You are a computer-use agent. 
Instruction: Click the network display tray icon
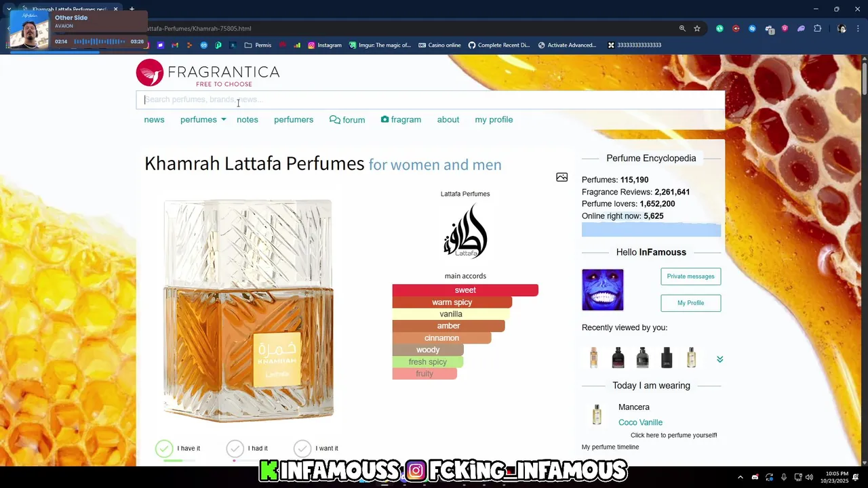[x=798, y=477]
